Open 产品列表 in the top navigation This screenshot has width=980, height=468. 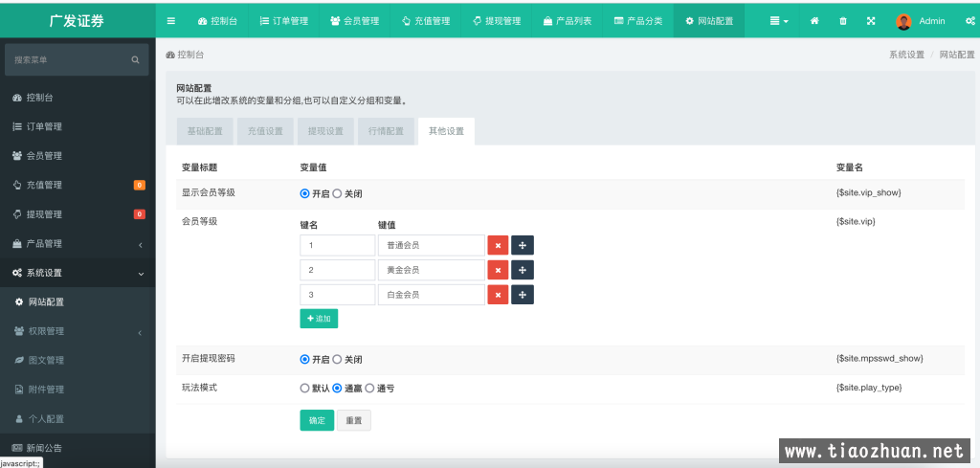[568, 21]
